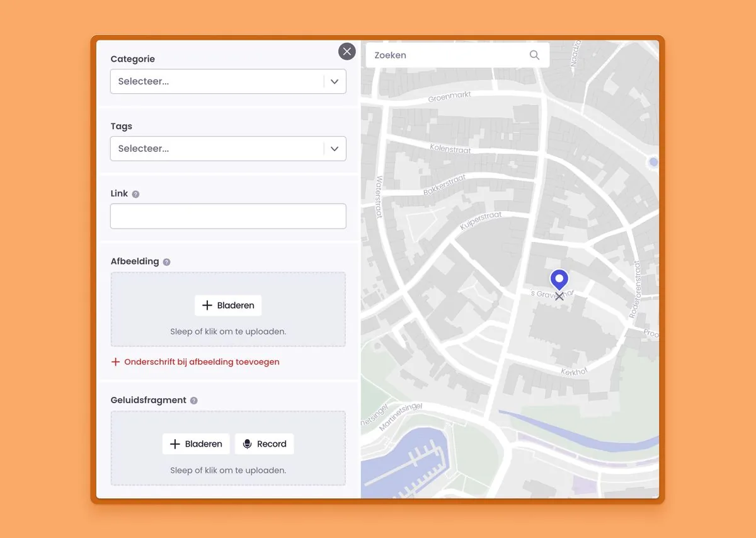Screen dimensions: 756x538
Task: Click the Link input field
Action: [x=228, y=215]
